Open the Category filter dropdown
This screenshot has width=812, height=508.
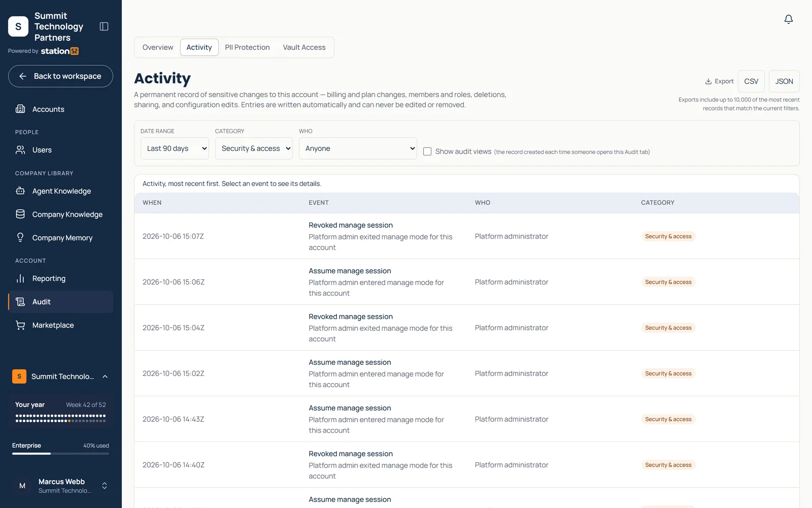[x=254, y=148]
